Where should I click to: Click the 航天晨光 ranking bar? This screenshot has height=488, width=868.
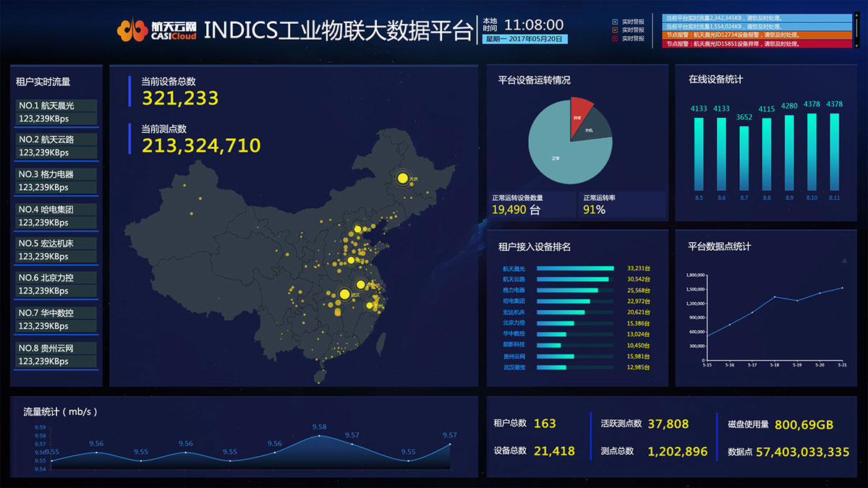pos(576,268)
